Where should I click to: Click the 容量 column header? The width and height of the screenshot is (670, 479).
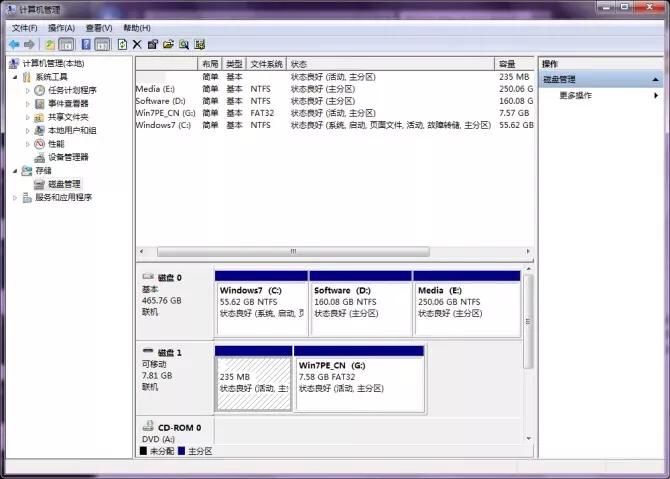pyautogui.click(x=507, y=63)
